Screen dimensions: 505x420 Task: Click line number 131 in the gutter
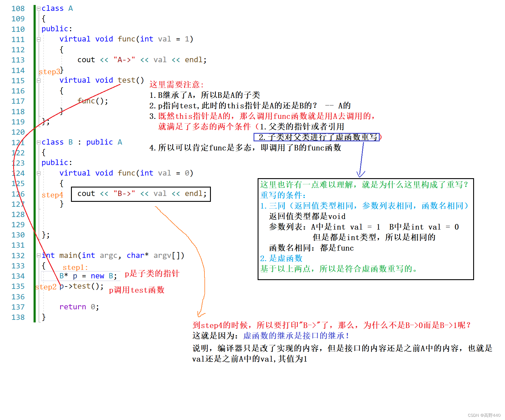(x=18, y=245)
